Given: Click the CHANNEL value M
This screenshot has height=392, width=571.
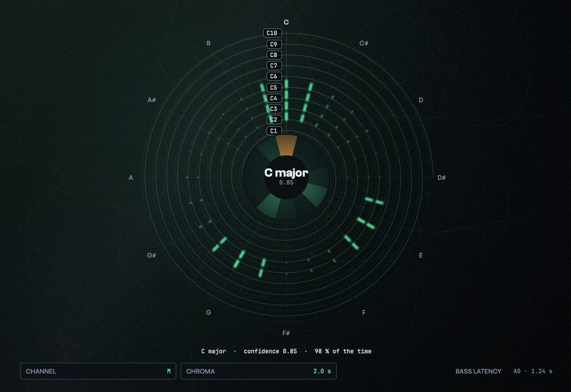Looking at the screenshot, I should tap(168, 371).
